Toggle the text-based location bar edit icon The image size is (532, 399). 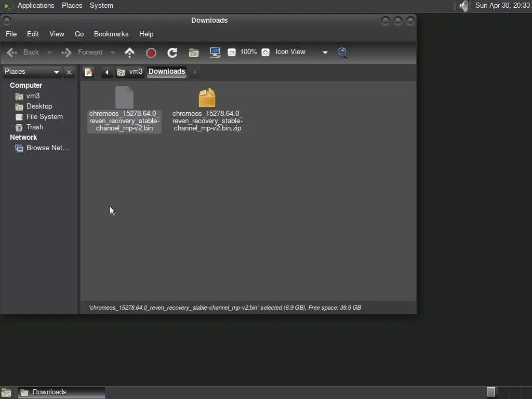tap(88, 72)
